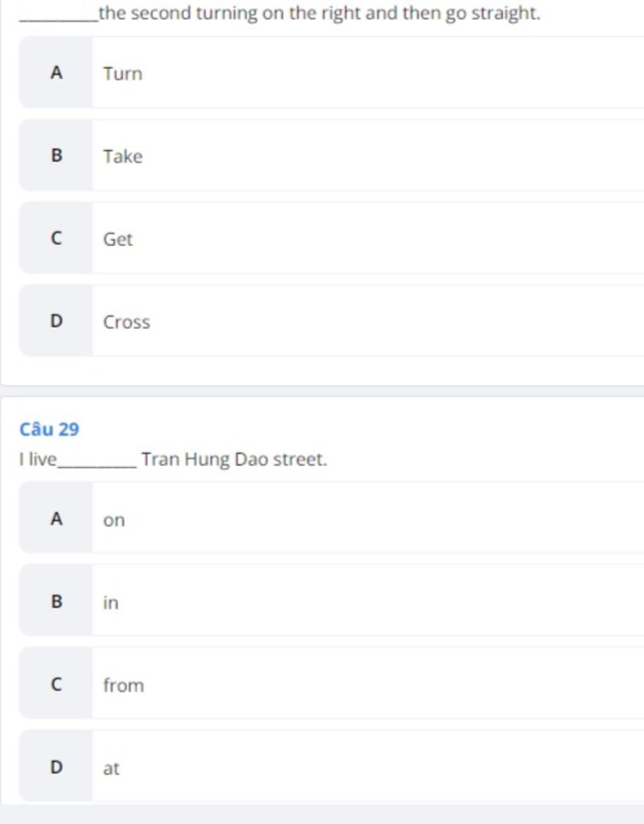Click the 'Câu 29' question heading
Image resolution: width=644 pixels, height=824 pixels.
coord(49,430)
